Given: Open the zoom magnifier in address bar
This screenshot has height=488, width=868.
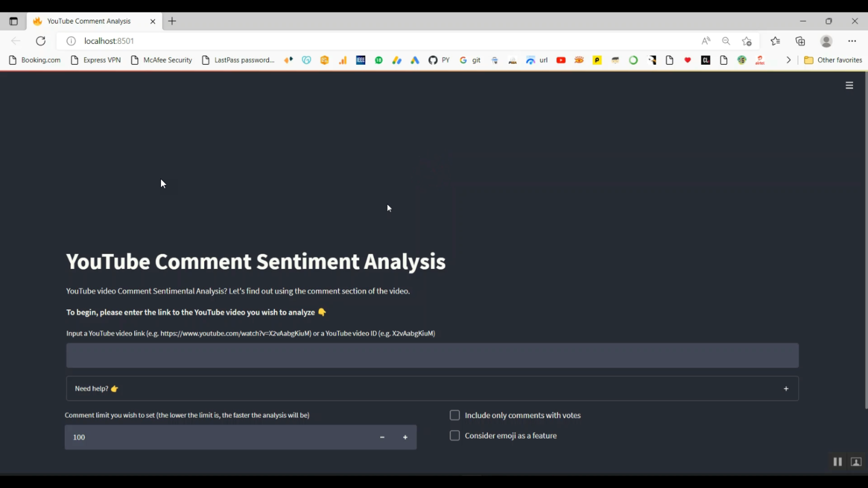Looking at the screenshot, I should pos(726,41).
